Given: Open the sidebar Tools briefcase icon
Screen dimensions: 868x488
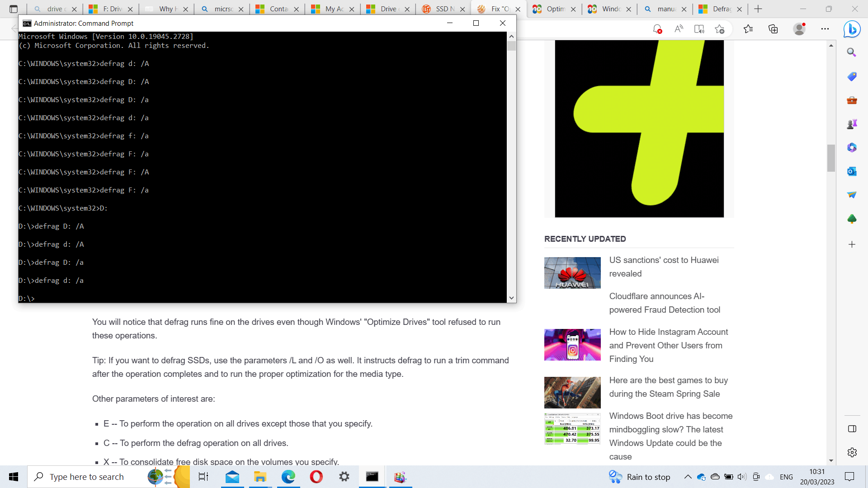Looking at the screenshot, I should click(852, 100).
